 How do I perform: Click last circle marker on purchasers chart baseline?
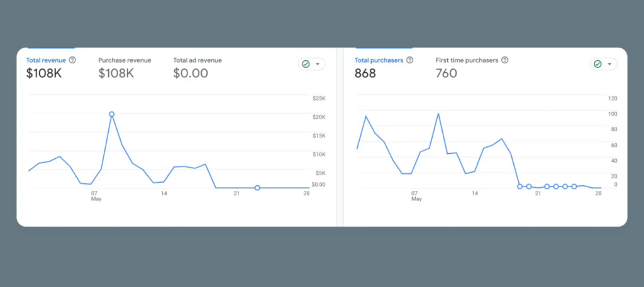pos(574,187)
